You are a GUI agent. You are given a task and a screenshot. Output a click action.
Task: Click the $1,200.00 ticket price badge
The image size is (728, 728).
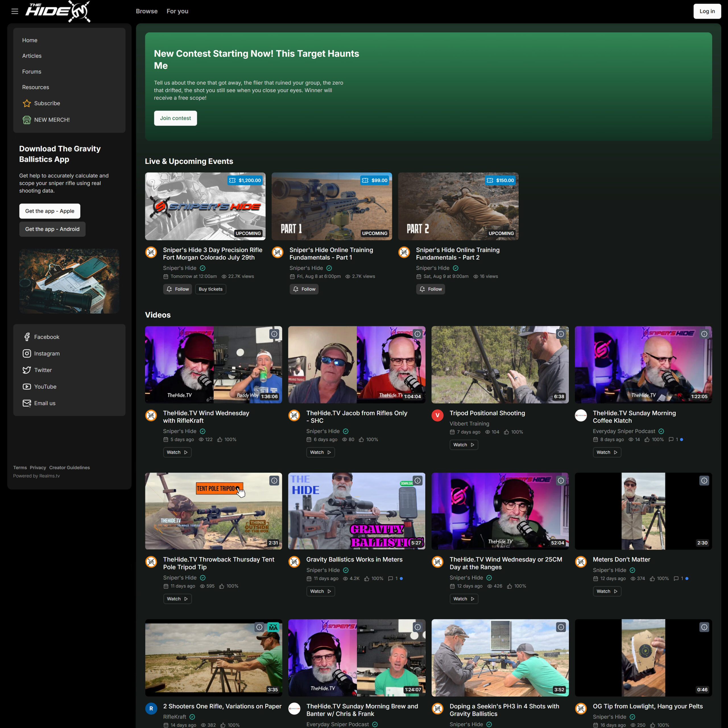click(x=245, y=181)
